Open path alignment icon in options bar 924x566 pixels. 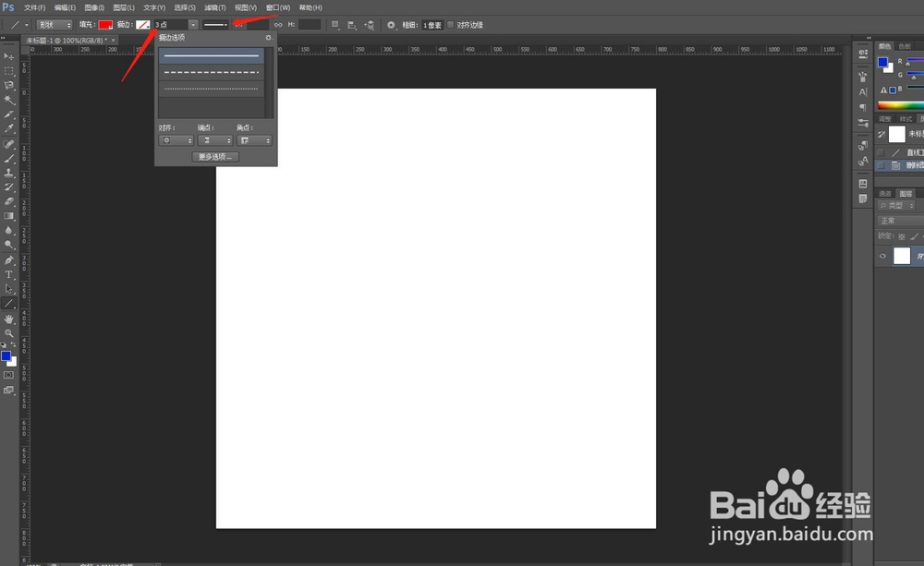[x=352, y=25]
